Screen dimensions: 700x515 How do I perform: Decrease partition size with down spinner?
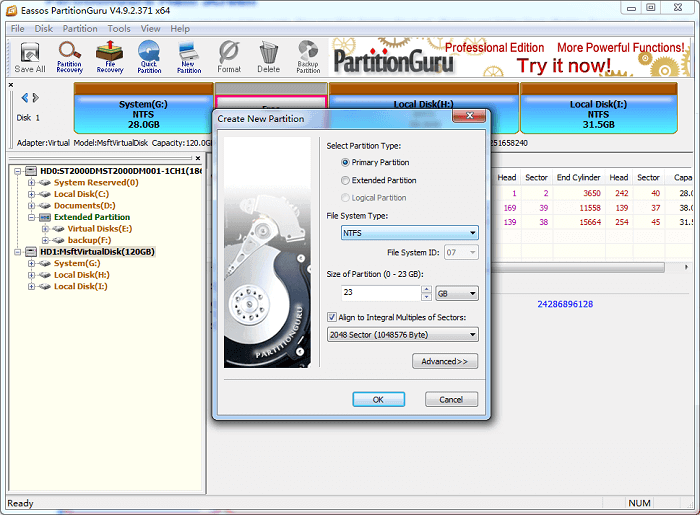tap(426, 297)
